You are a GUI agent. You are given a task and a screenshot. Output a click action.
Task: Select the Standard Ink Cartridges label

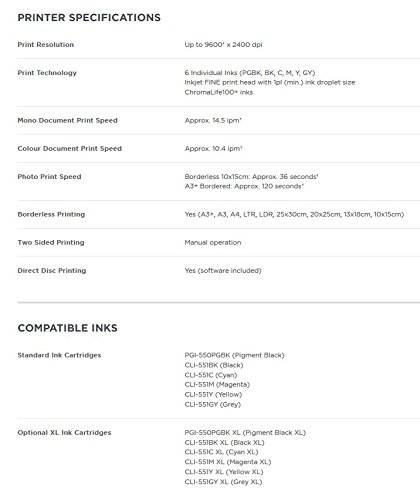[59, 355]
